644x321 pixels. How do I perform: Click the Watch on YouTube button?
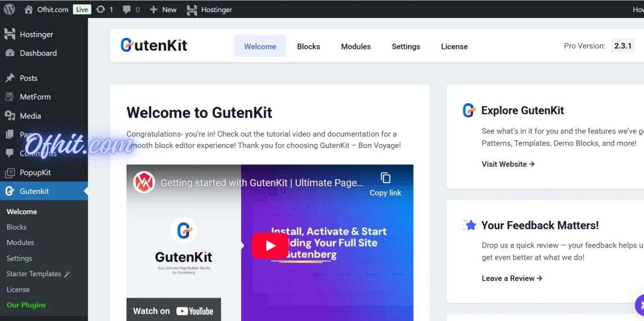tap(173, 310)
